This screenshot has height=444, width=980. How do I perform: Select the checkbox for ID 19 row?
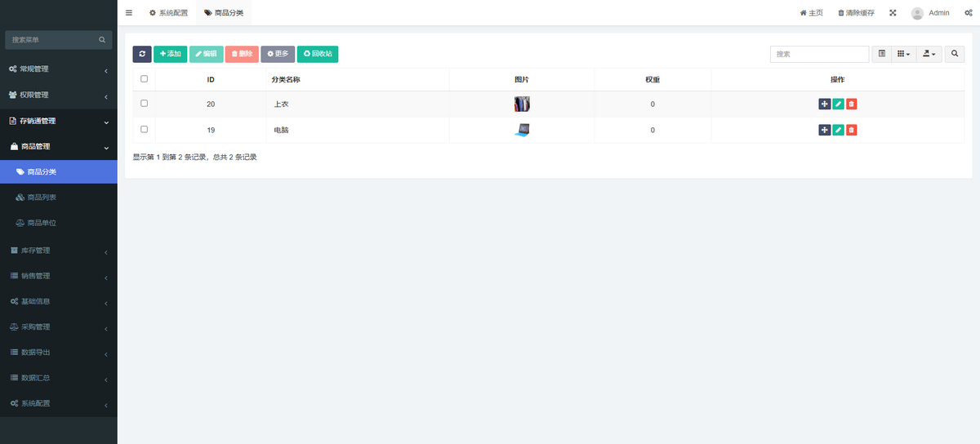pos(145,129)
